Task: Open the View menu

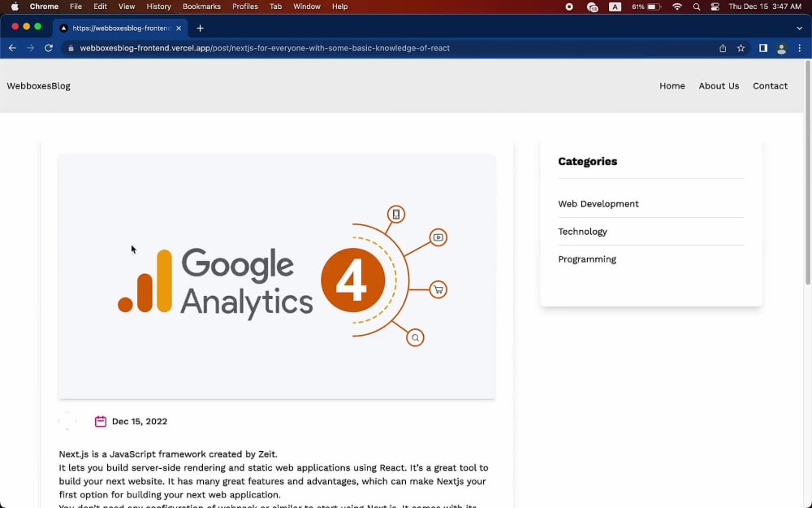Action: point(127,7)
